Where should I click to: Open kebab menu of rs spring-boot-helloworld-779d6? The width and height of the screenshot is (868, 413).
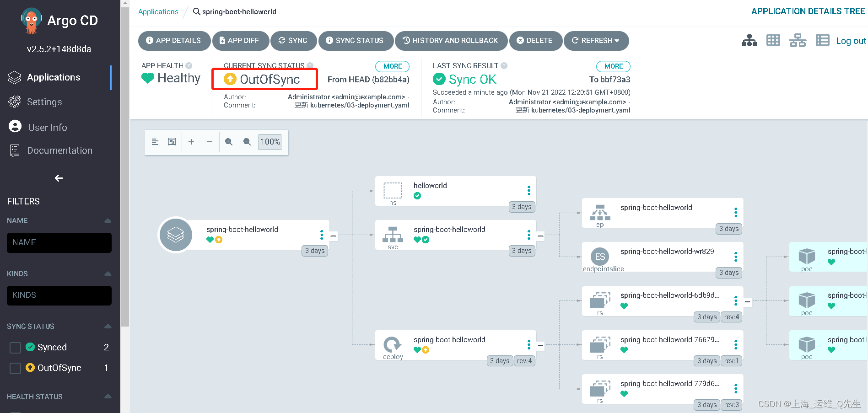tap(736, 388)
